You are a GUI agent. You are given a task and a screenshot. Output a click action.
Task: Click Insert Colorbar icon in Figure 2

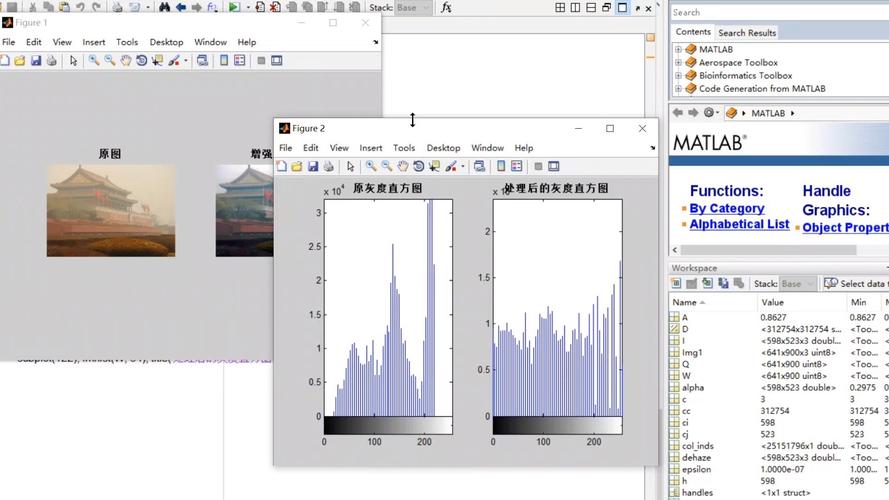[x=501, y=166]
